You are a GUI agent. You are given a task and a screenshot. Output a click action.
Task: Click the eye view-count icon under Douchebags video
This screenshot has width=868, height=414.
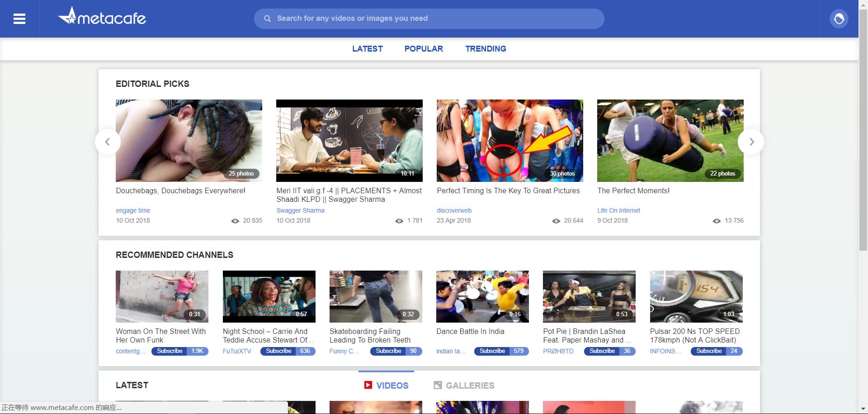tap(235, 221)
